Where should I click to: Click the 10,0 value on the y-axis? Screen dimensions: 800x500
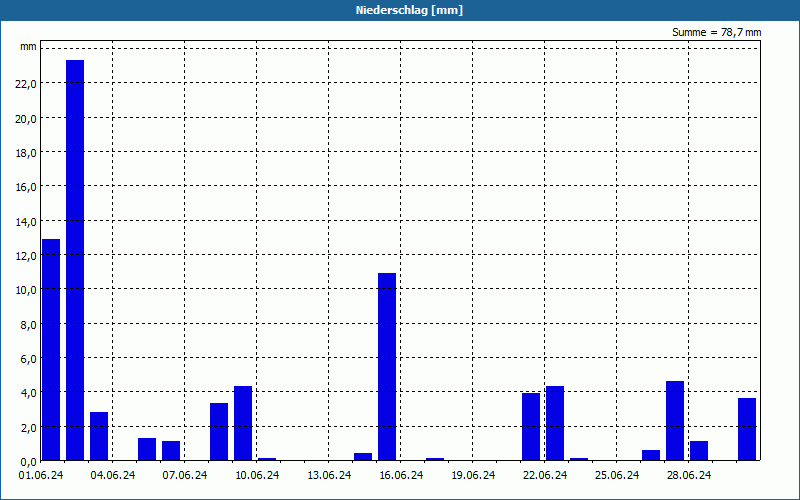pos(26,290)
